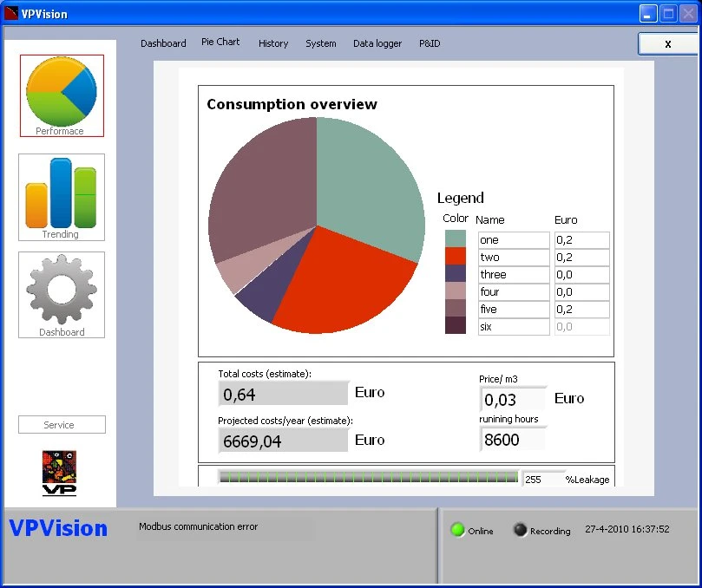Viewport: 702px width, 588px height.
Task: Select the red swatch for 'two'
Action: (x=456, y=257)
